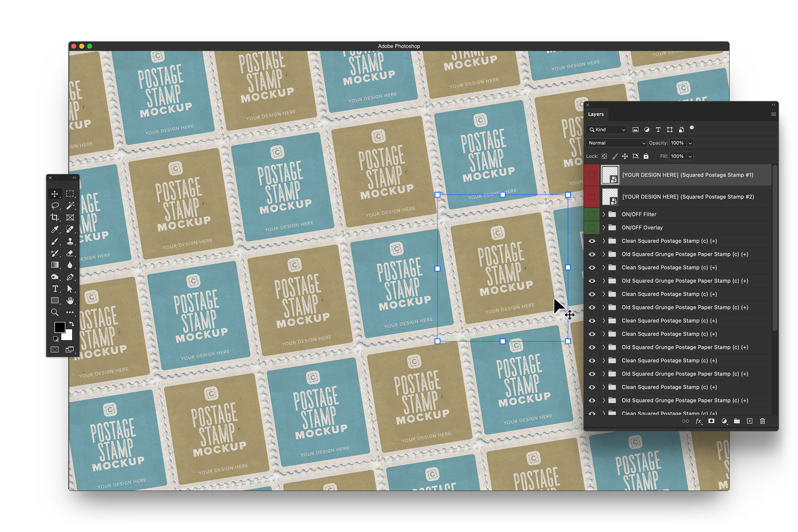Image resolution: width=798 pixels, height=532 pixels.
Task: Open the Fill slider dropdown arrow
Action: point(690,156)
